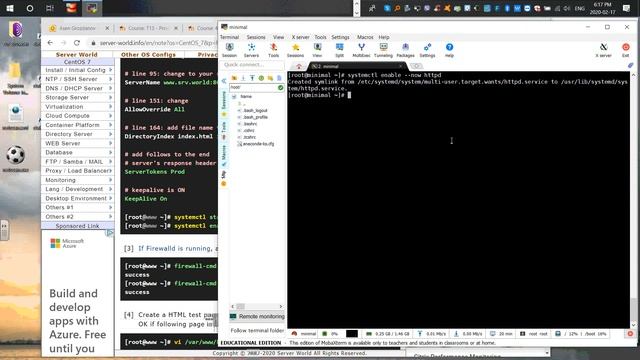This screenshot has height=360, width=640.
Task: Toggle the Follow terminal folder option
Action: click(257, 330)
